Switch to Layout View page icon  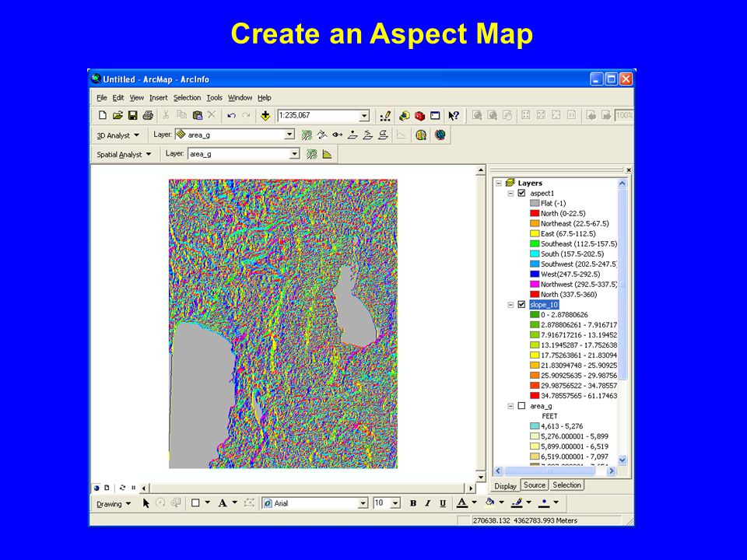click(x=107, y=488)
